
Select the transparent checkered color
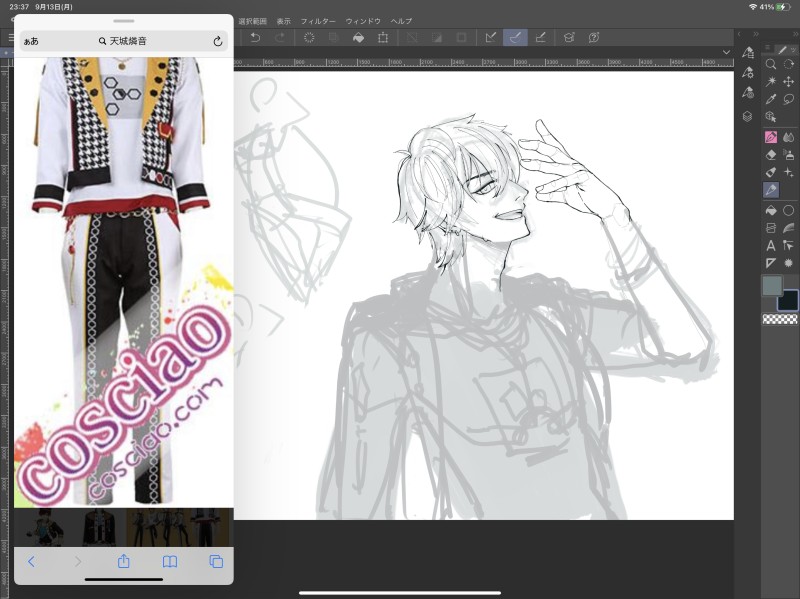coord(780,319)
